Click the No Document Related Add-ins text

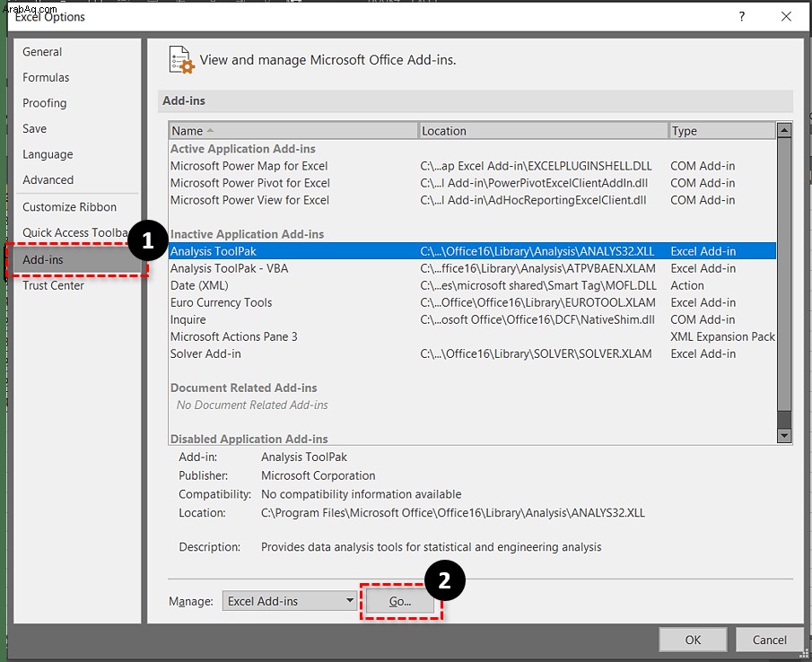252,405
